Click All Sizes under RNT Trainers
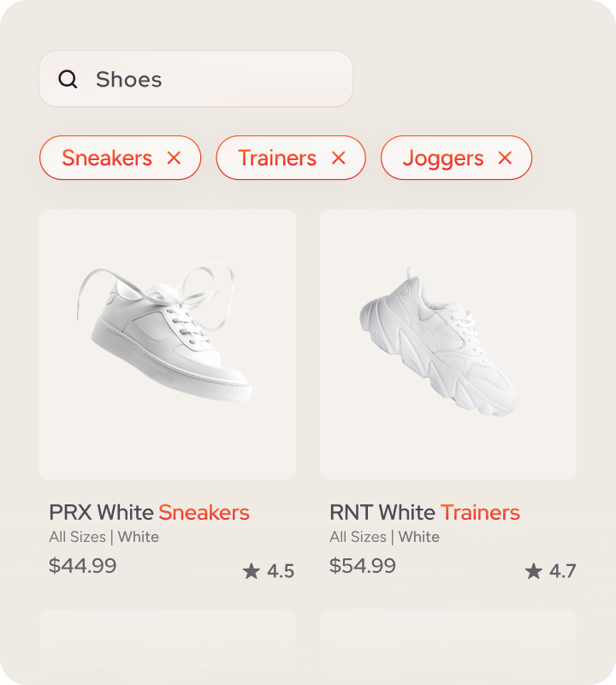 pyautogui.click(x=358, y=538)
